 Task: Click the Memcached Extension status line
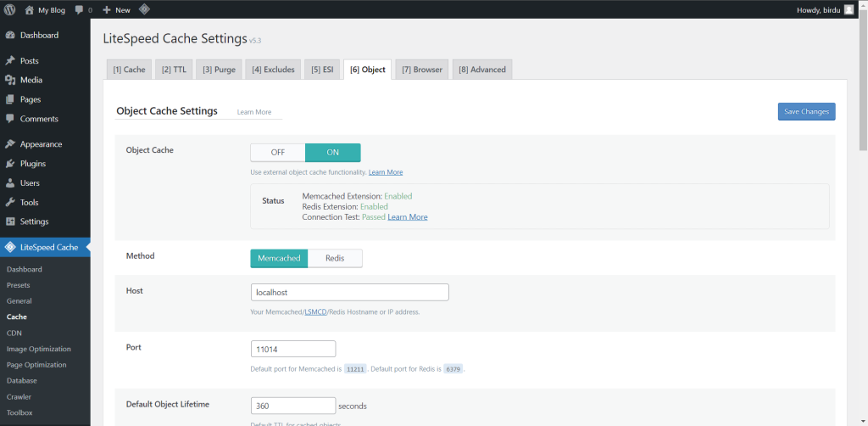click(357, 196)
